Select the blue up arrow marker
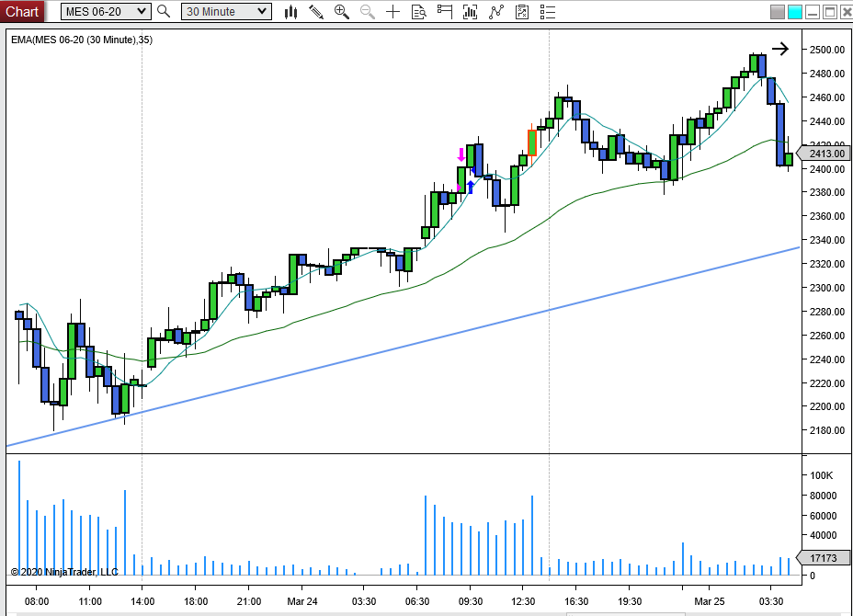Screen dimensions: 853x616 click(x=471, y=188)
